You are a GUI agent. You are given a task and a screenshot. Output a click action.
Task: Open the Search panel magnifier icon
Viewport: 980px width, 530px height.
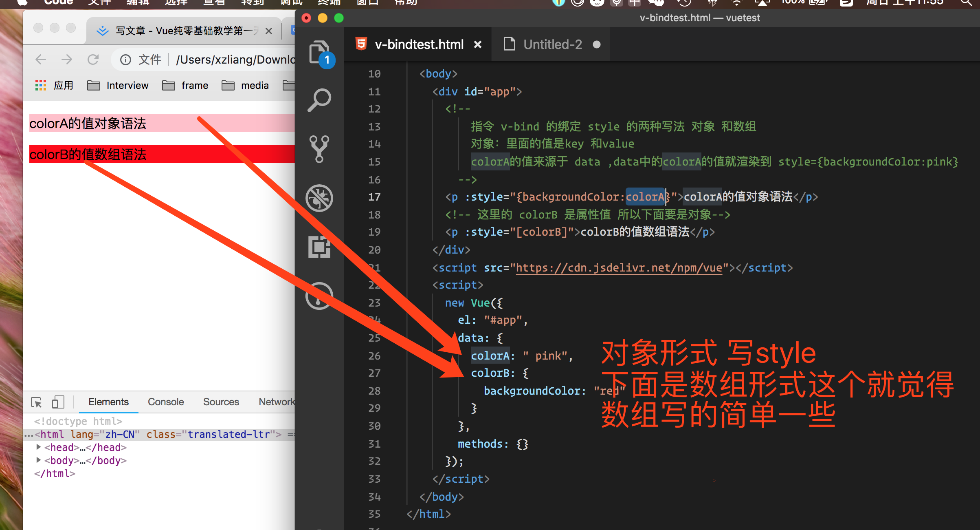coord(319,100)
